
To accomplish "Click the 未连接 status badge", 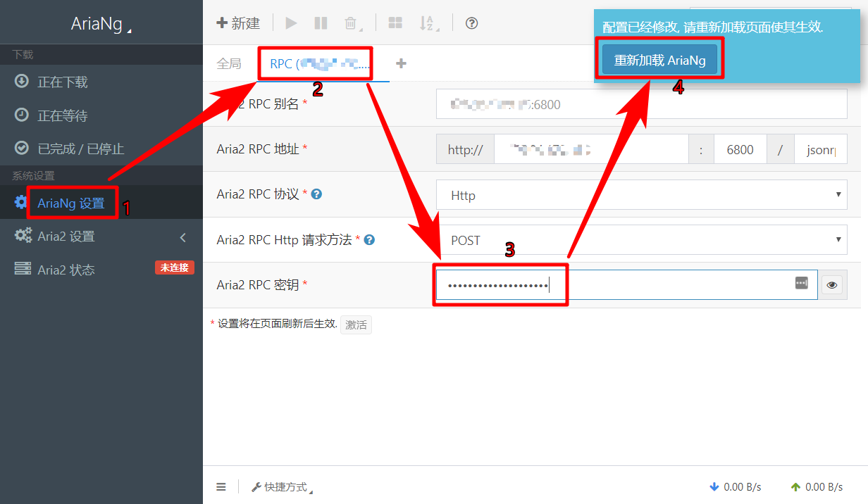I will [x=175, y=267].
